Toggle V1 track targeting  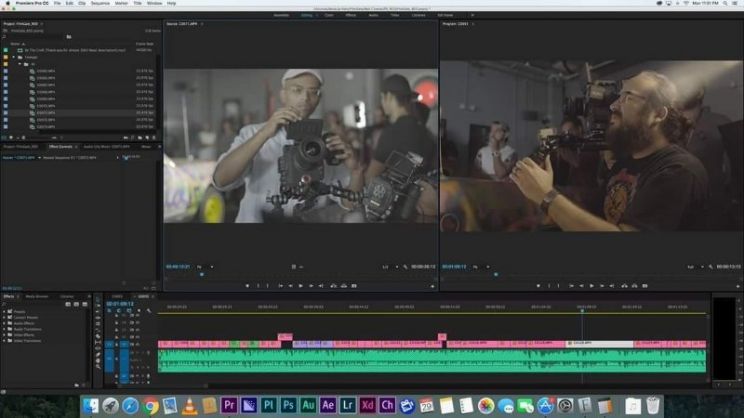click(124, 344)
